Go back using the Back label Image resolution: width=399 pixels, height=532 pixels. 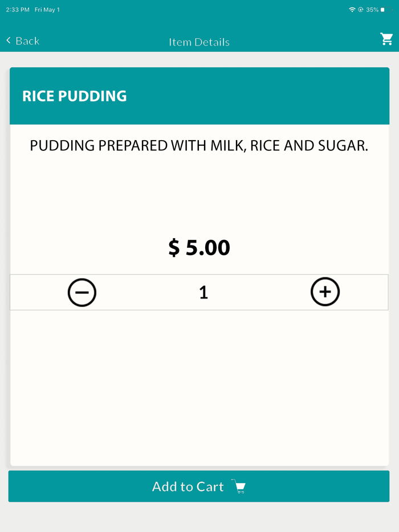click(x=27, y=41)
